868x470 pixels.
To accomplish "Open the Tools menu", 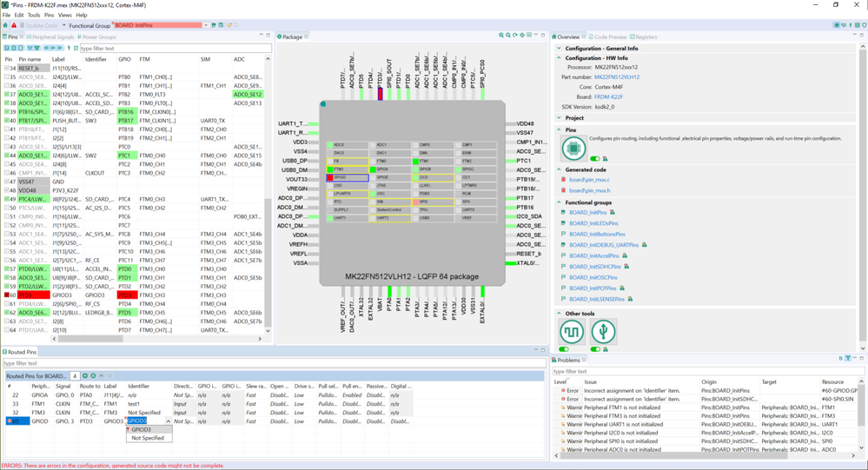I will pyautogui.click(x=34, y=15).
